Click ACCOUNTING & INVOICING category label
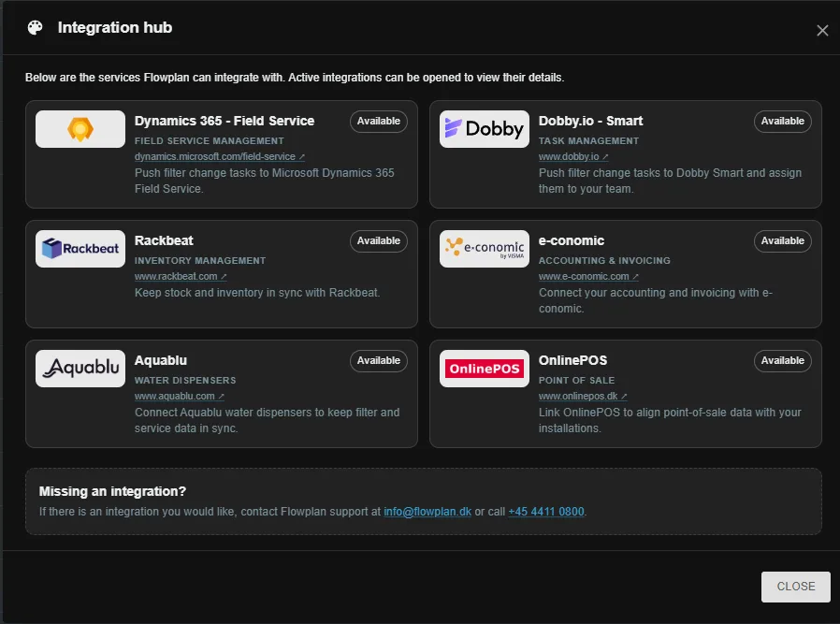Screen dimensions: 840x624 (x=604, y=261)
